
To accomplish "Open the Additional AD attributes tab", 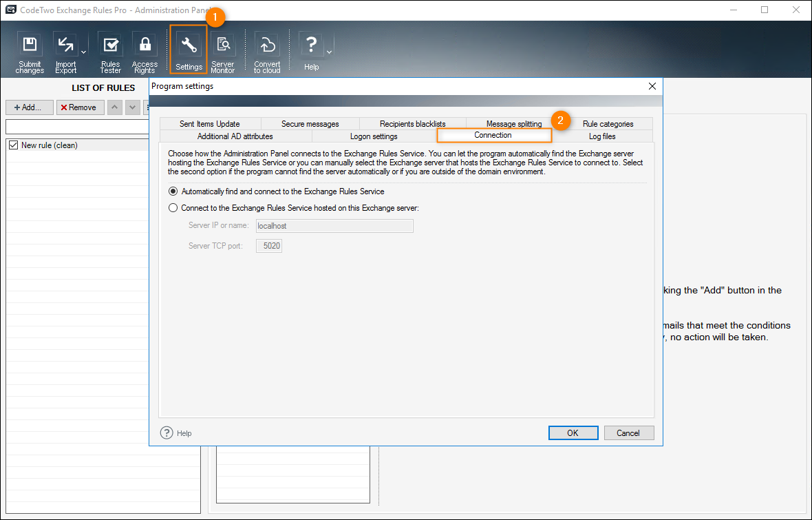I will (235, 136).
